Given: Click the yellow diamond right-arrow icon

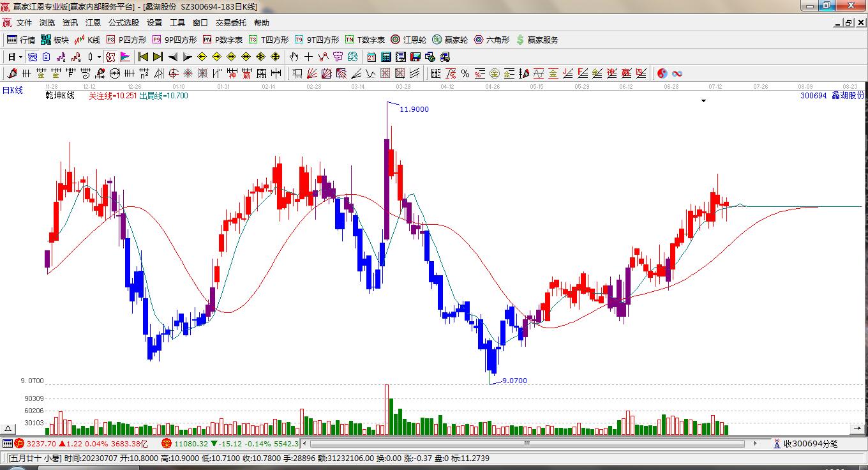Looking at the screenshot, I should tap(217, 57).
